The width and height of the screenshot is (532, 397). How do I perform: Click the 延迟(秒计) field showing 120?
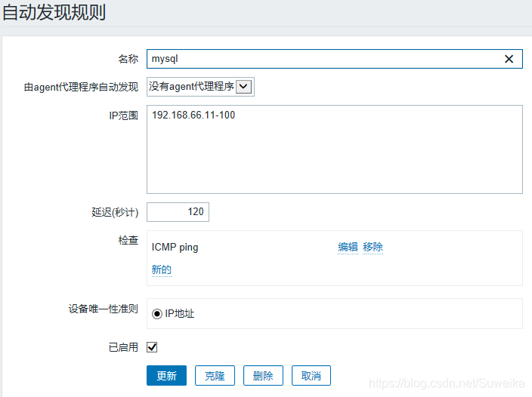(x=178, y=212)
